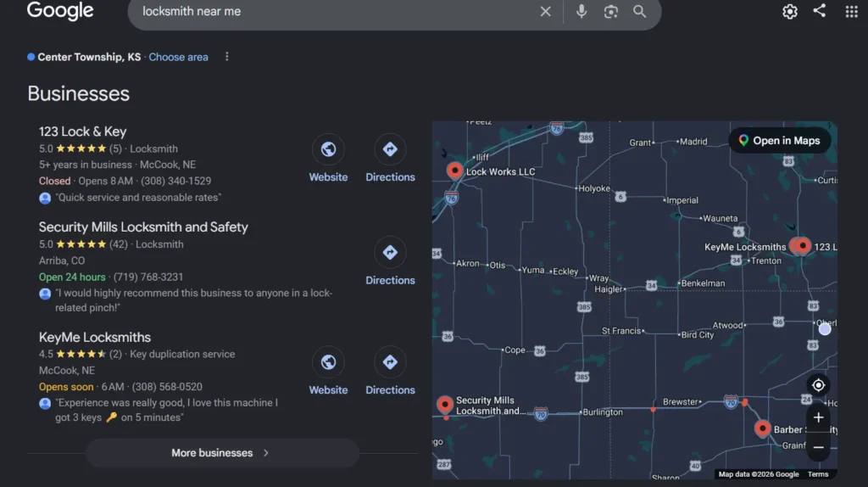Click the Map data ©2026 Google text
This screenshot has height=487, width=868.
coord(759,474)
